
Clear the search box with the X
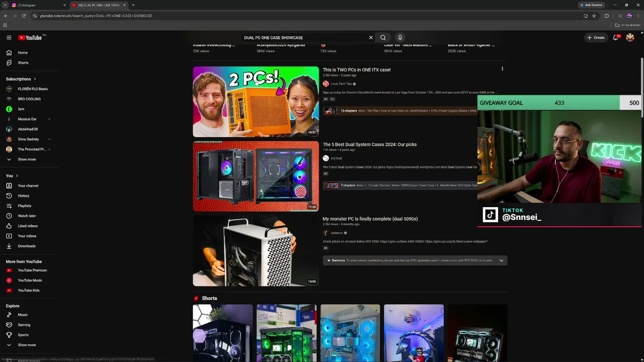click(371, 38)
